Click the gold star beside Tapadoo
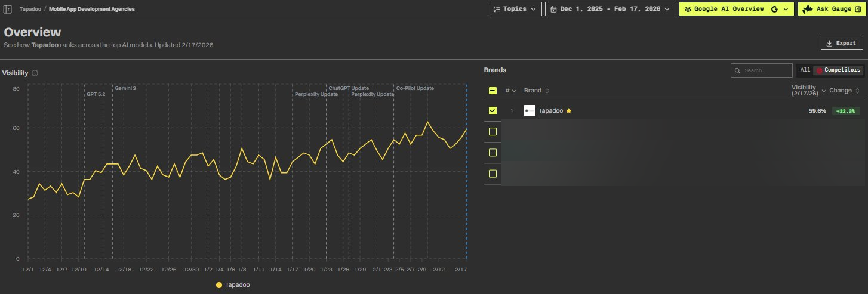This screenshot has height=294, width=868. [569, 111]
